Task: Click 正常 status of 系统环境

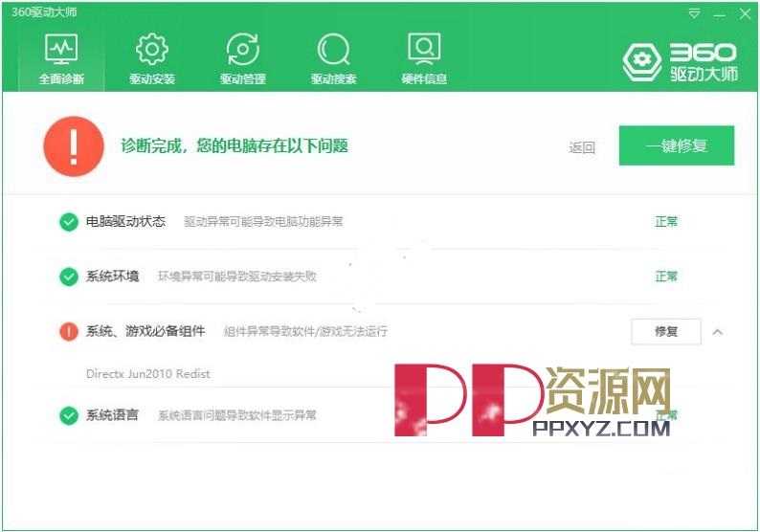Action: [x=666, y=277]
